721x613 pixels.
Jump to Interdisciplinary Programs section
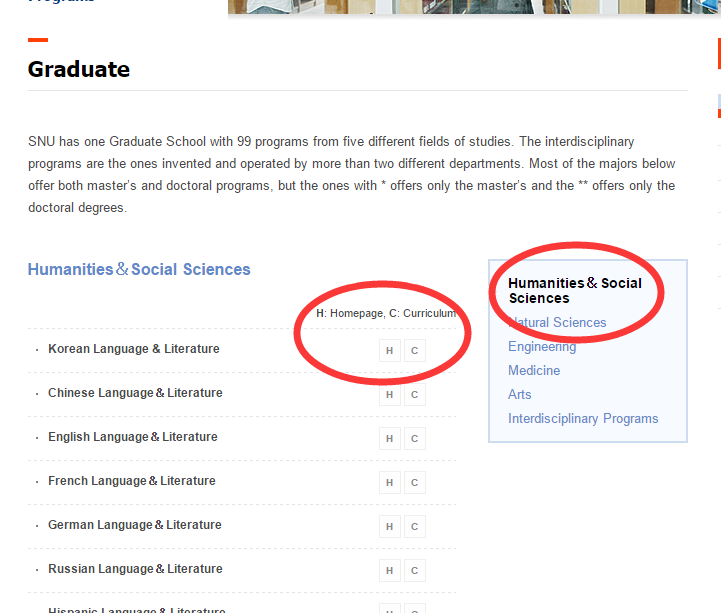tap(583, 418)
